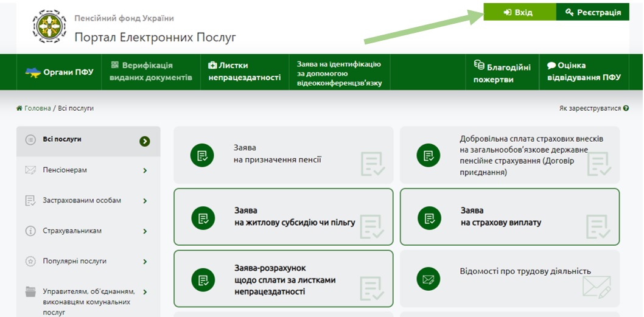
Task: Click the question mark icon near Як зареєструватися
Action: pos(626,108)
